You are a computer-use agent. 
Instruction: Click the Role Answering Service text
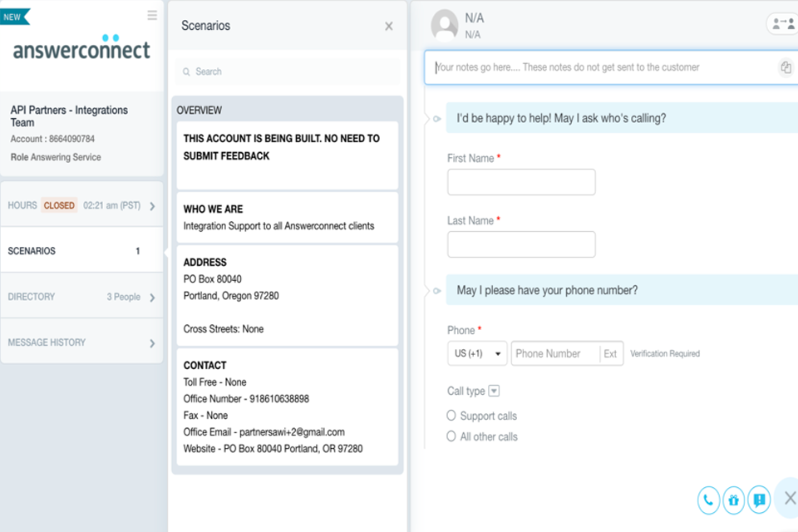(56, 157)
